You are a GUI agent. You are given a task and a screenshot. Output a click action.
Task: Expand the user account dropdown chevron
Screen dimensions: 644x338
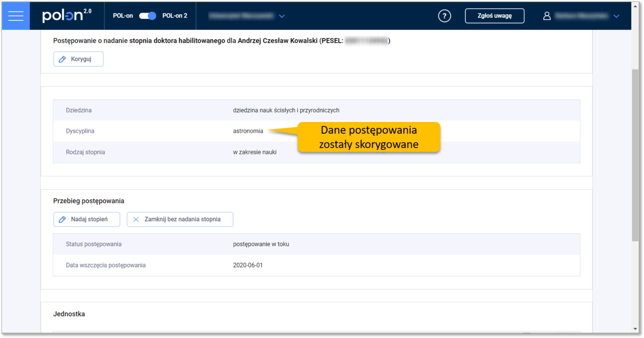coord(616,16)
